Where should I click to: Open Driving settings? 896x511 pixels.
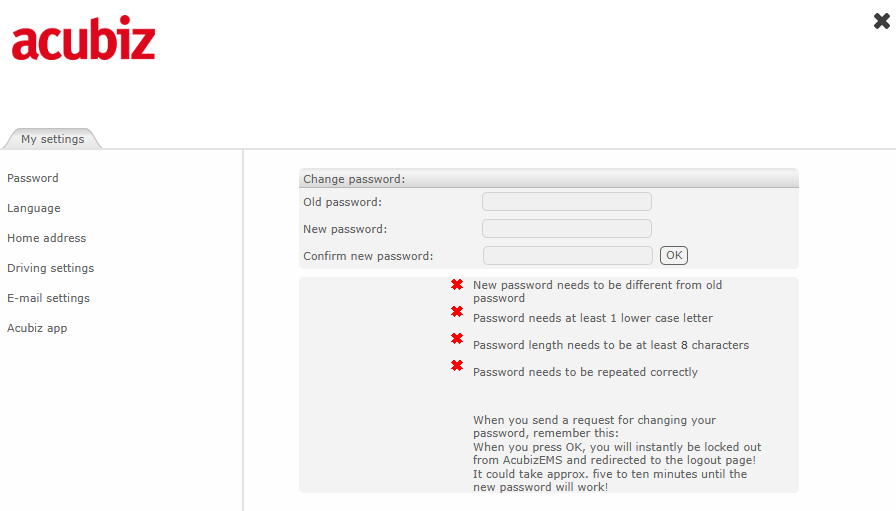tap(50, 268)
